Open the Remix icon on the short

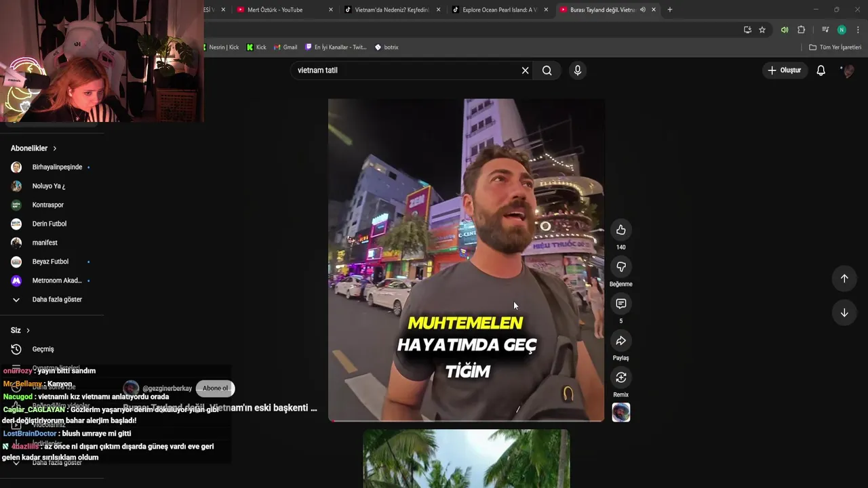[x=620, y=377]
